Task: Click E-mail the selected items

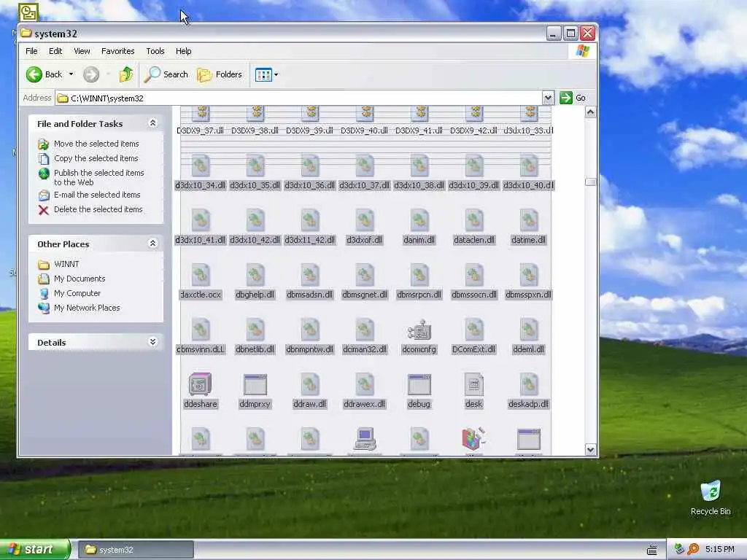Action: tap(97, 195)
